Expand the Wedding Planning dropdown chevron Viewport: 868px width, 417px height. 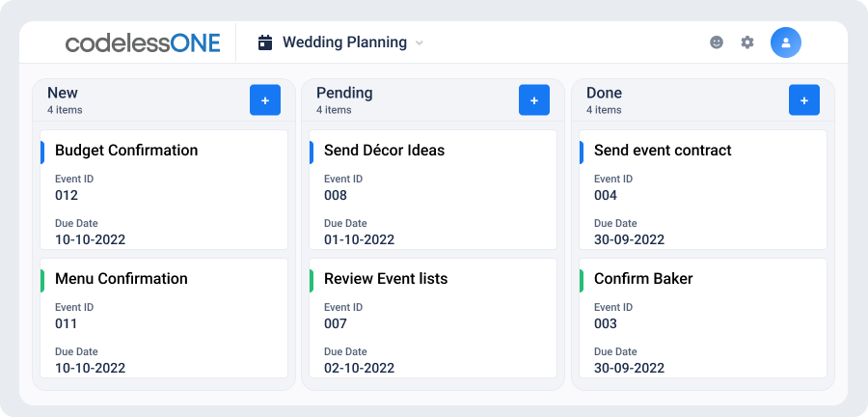click(420, 42)
